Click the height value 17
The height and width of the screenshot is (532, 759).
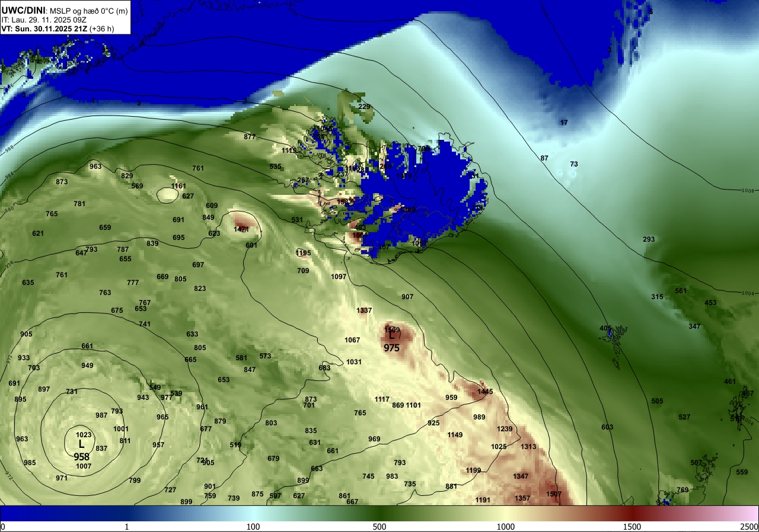[x=564, y=123]
